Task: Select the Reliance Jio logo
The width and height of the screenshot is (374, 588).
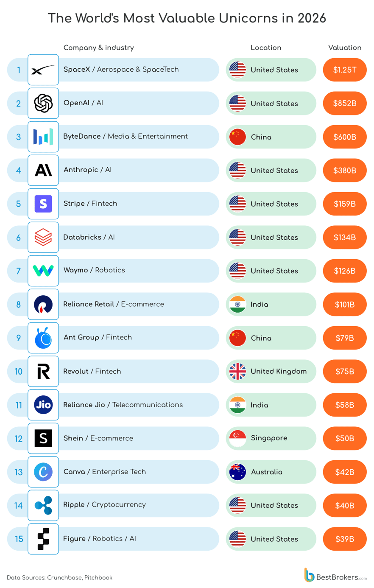Action: pos(43,405)
